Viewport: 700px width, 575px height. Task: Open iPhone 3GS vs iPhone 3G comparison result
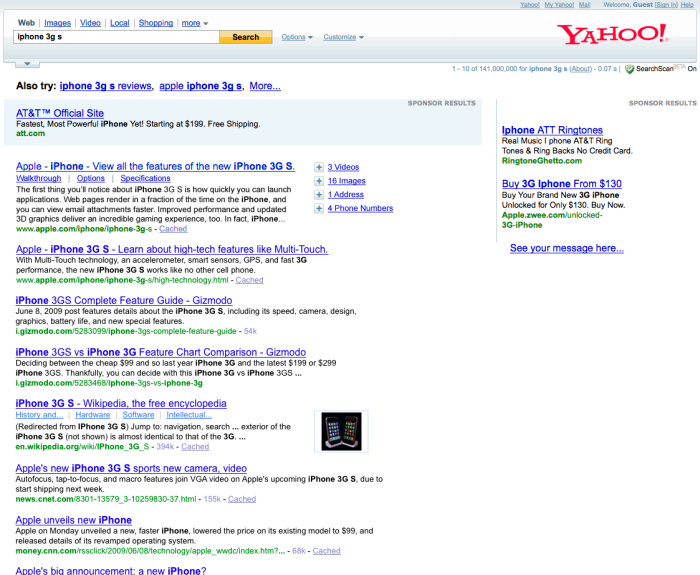click(161, 352)
